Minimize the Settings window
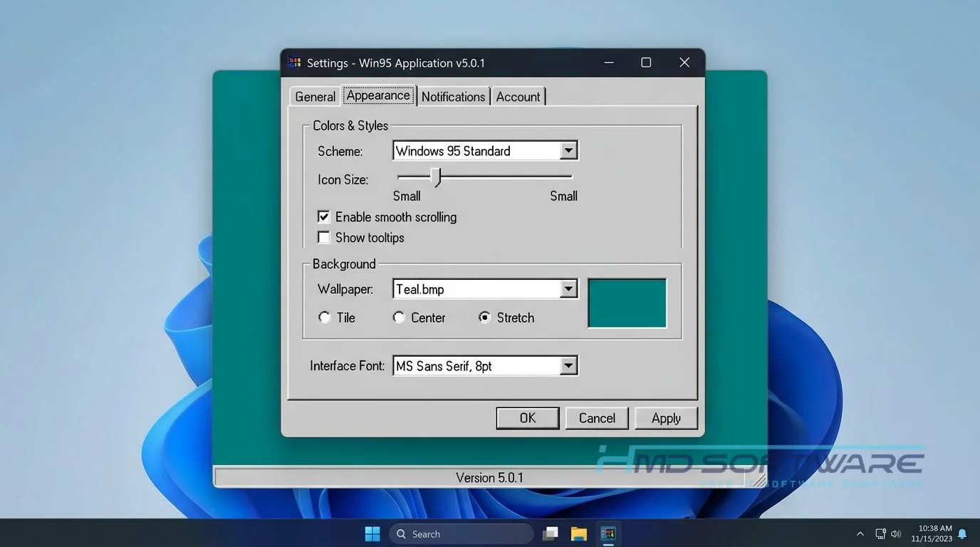Image resolution: width=980 pixels, height=547 pixels. click(x=610, y=63)
